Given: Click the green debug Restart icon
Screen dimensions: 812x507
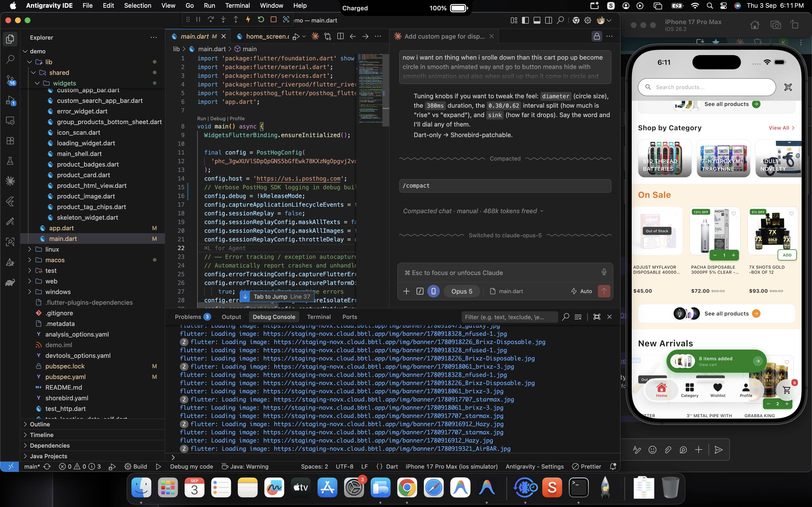Looking at the screenshot, I should coord(261,20).
